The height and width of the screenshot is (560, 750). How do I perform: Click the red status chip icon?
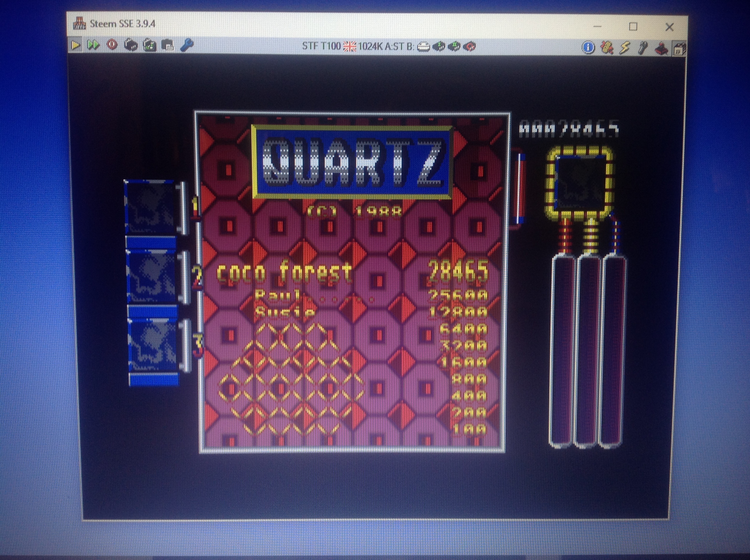pos(470,47)
